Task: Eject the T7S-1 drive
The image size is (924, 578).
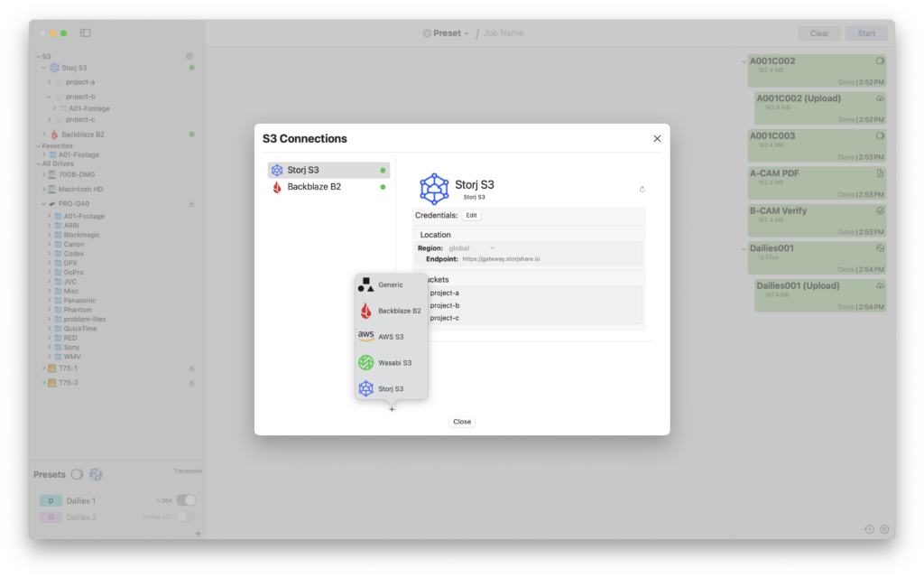Action: pos(191,368)
